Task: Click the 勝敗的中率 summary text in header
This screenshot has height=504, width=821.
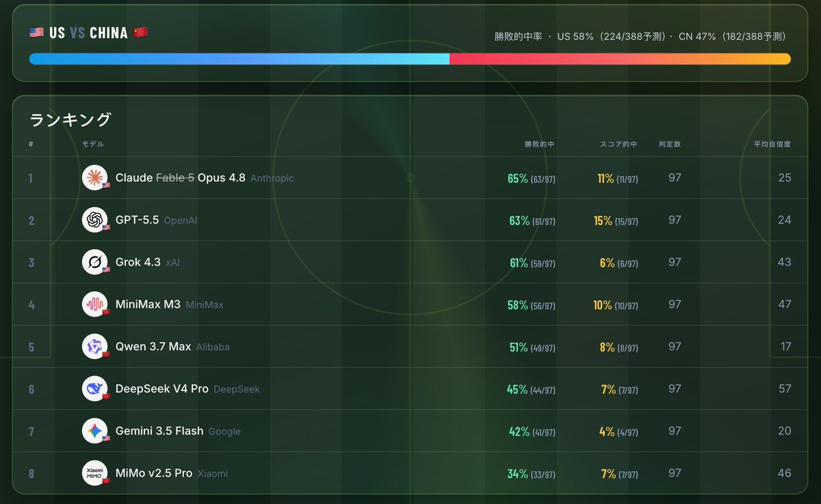Action: point(641,36)
